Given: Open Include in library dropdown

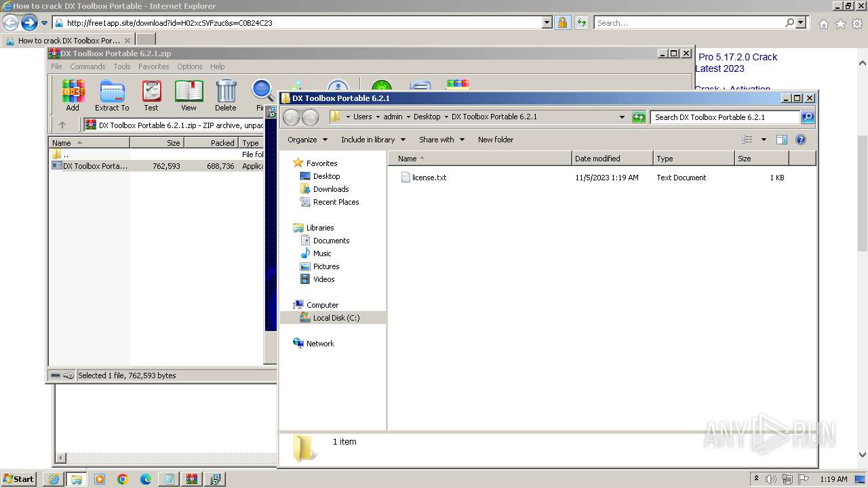Looking at the screenshot, I should coord(373,140).
